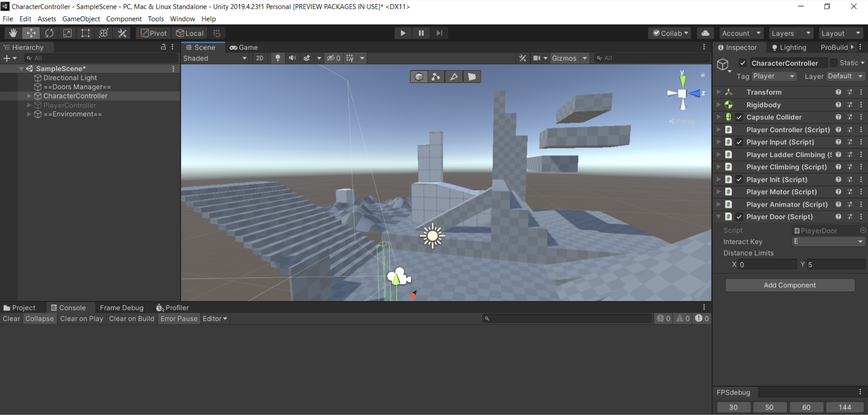Screen dimensions: 868x415
Task: Click Add Component button
Action: pyautogui.click(x=790, y=285)
